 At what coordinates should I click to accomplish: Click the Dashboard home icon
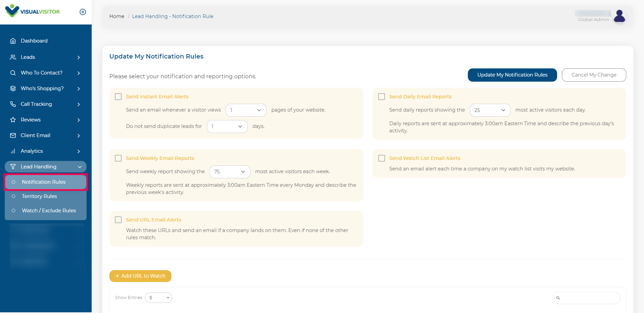[x=13, y=41]
